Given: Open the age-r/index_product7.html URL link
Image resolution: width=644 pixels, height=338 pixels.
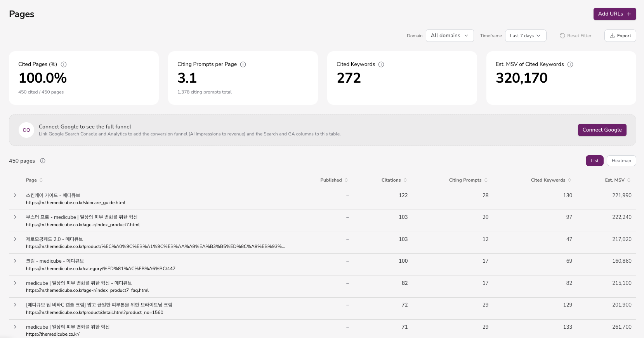Looking at the screenshot, I should click(x=83, y=225).
